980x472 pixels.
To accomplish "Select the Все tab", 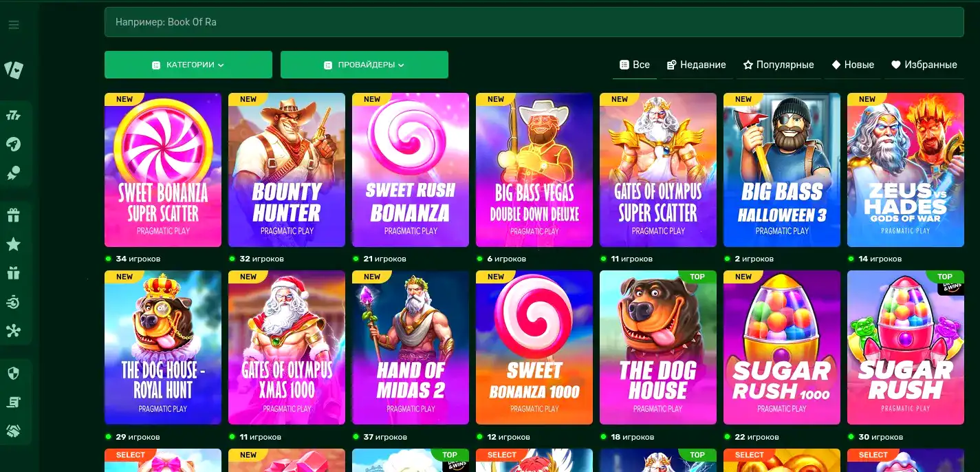I will 635,65.
